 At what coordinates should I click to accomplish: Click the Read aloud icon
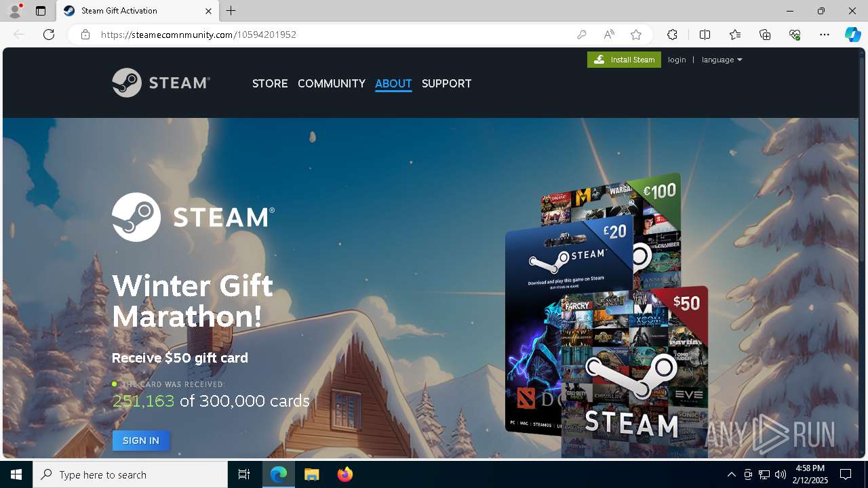[x=609, y=35]
